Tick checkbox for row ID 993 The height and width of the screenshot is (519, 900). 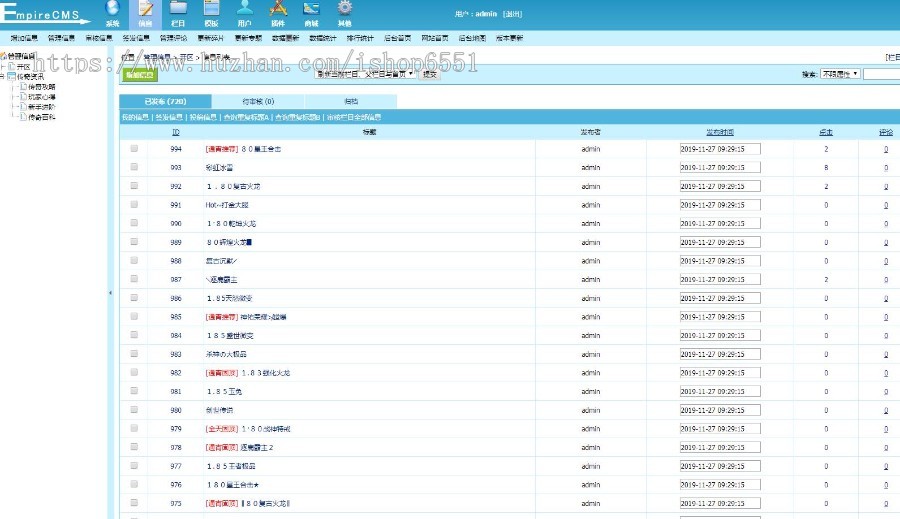point(134,167)
